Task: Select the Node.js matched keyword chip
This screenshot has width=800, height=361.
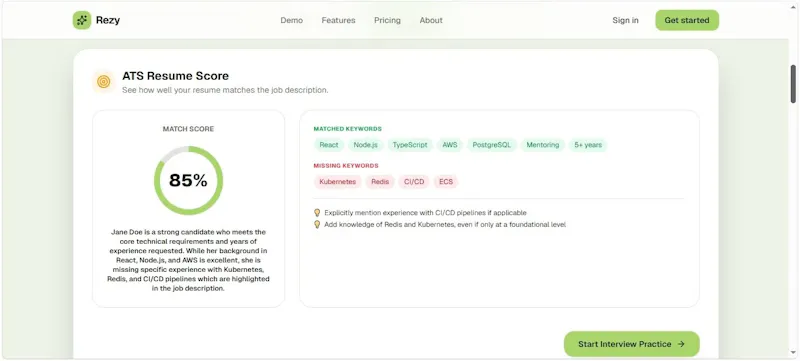Action: [x=366, y=145]
